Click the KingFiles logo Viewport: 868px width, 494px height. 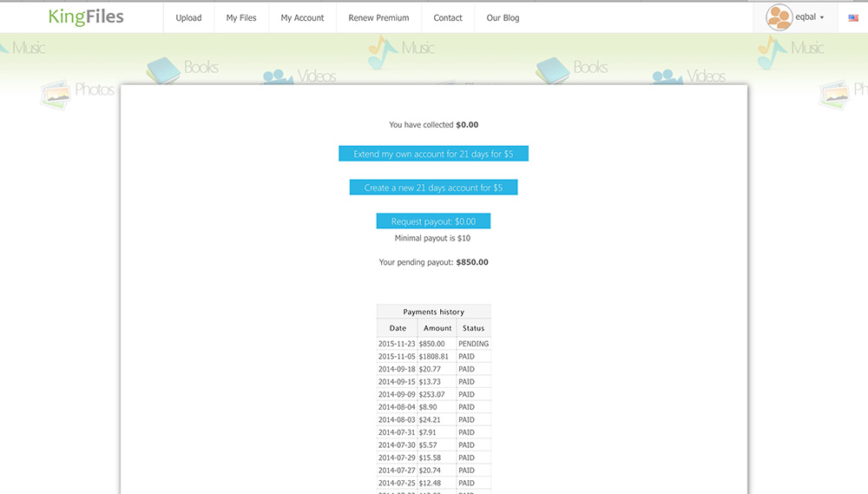(86, 16)
